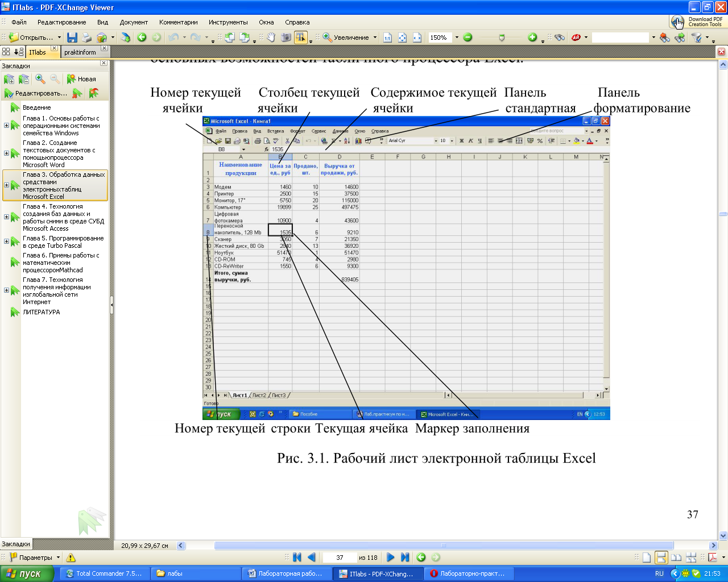Click the horizontal scrollbar of the document
Image resolution: width=728 pixels, height=582 pixels.
point(443,546)
